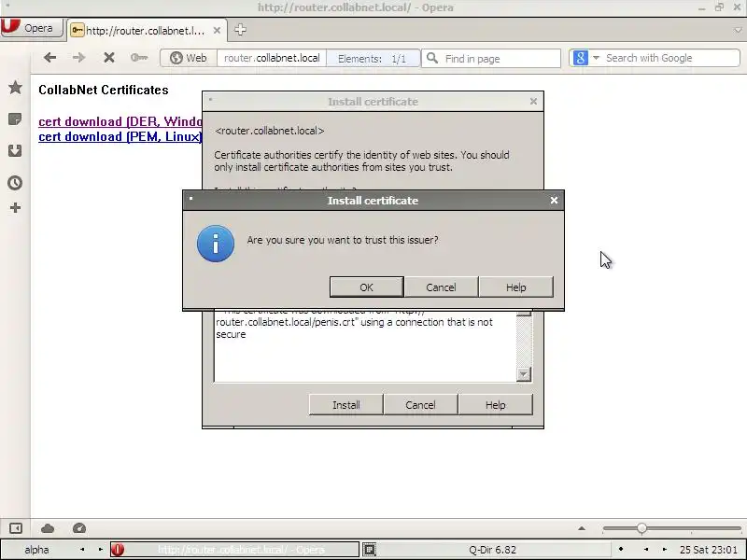Click the blue Google g icon
The height and width of the screenshot is (560, 747).
[x=580, y=58]
